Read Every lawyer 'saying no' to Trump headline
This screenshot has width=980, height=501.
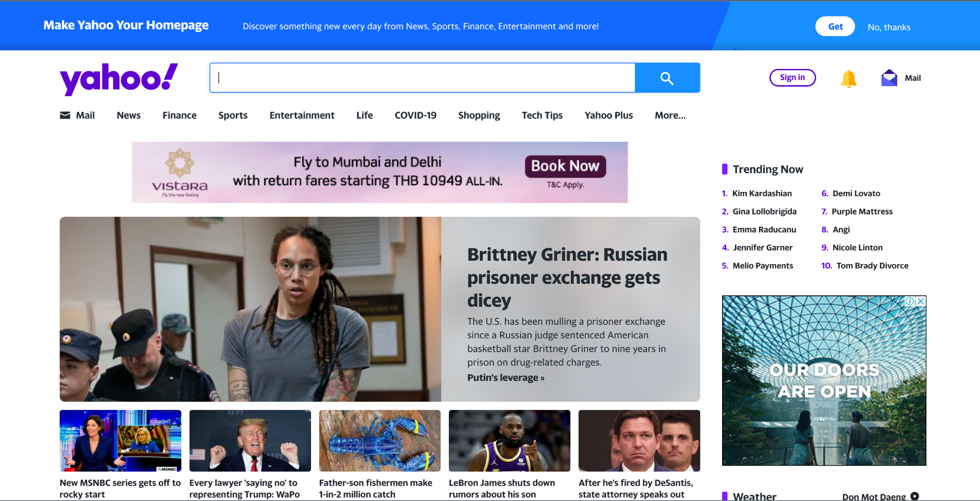click(x=245, y=489)
